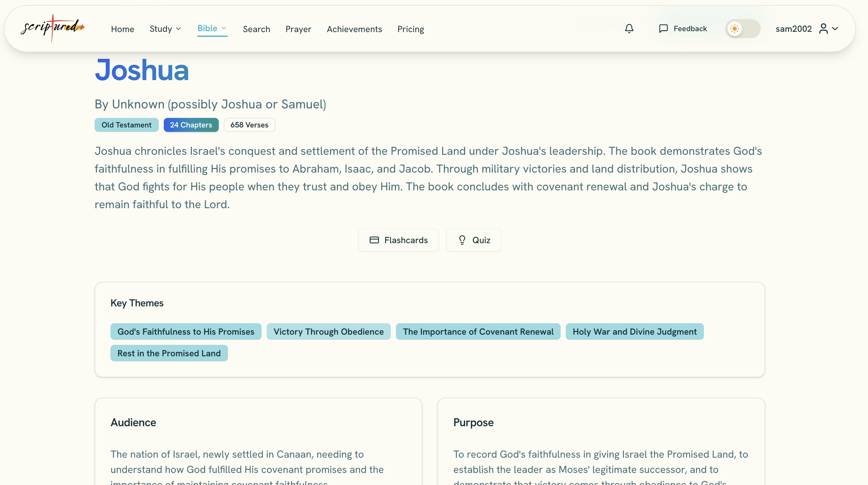
Task: Go to the Home page
Action: click(x=123, y=29)
